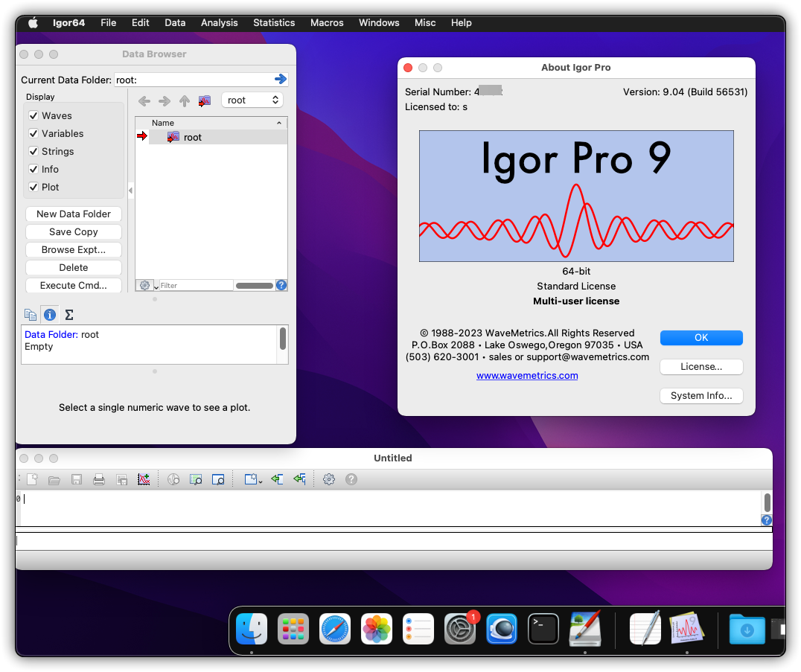The height and width of the screenshot is (672, 801).
Task: Click the info pane vertical scrollbar
Action: tap(282, 339)
